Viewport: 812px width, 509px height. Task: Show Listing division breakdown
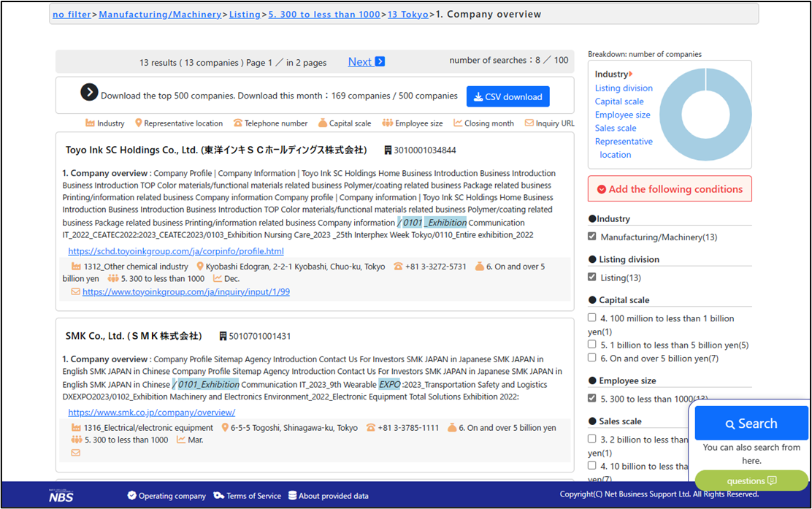(624, 88)
